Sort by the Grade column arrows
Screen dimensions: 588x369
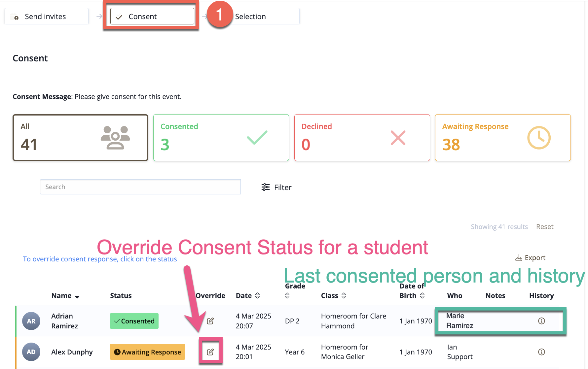click(287, 296)
